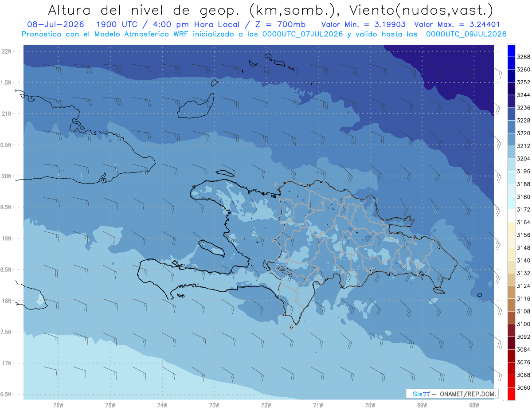The height and width of the screenshot is (411, 532).
Task: Click the 3196 colorbar value
Action: [x=524, y=171]
